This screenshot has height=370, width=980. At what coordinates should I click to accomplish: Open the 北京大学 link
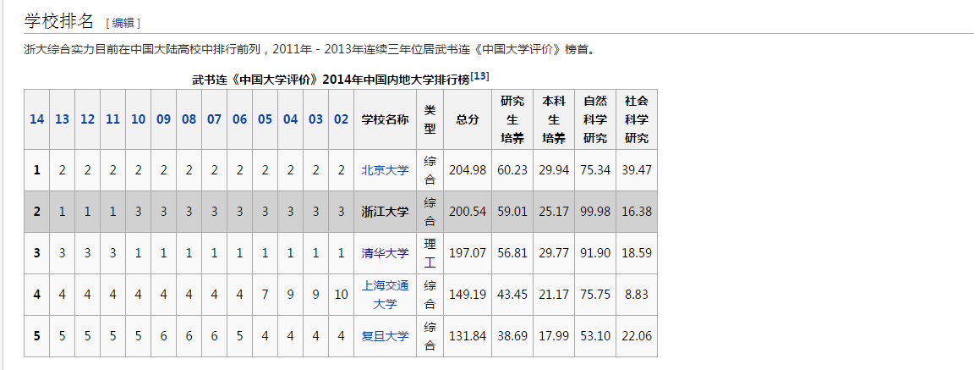pyautogui.click(x=385, y=169)
